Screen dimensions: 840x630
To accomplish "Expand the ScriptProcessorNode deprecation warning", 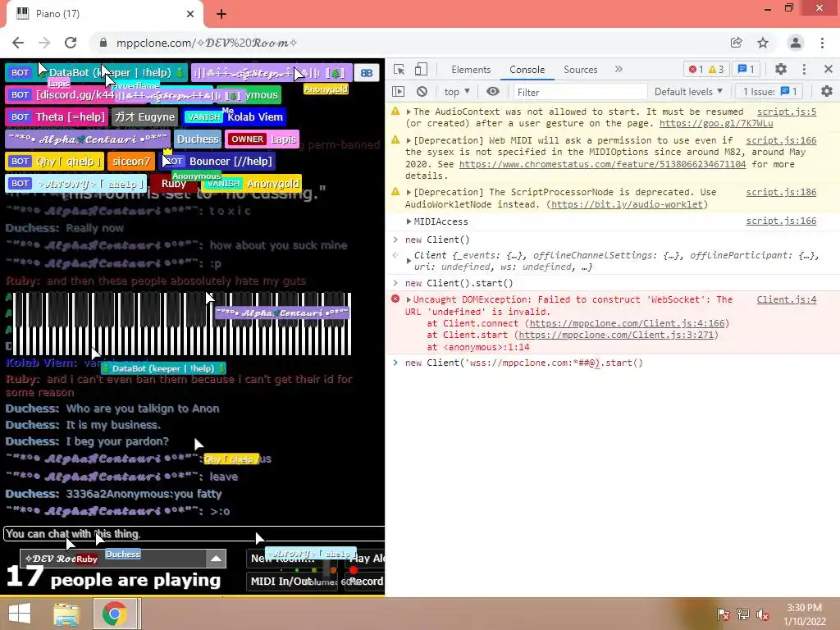I will point(409,192).
